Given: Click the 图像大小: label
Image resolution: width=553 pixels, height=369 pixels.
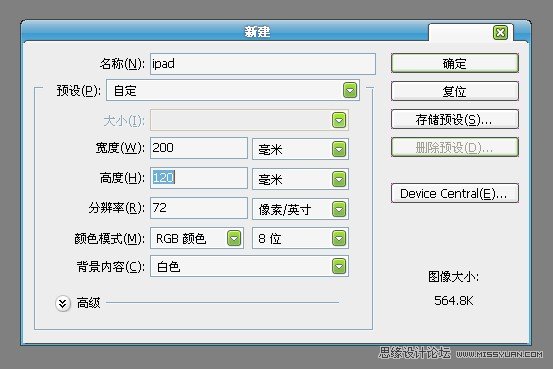Looking at the screenshot, I should [x=454, y=277].
